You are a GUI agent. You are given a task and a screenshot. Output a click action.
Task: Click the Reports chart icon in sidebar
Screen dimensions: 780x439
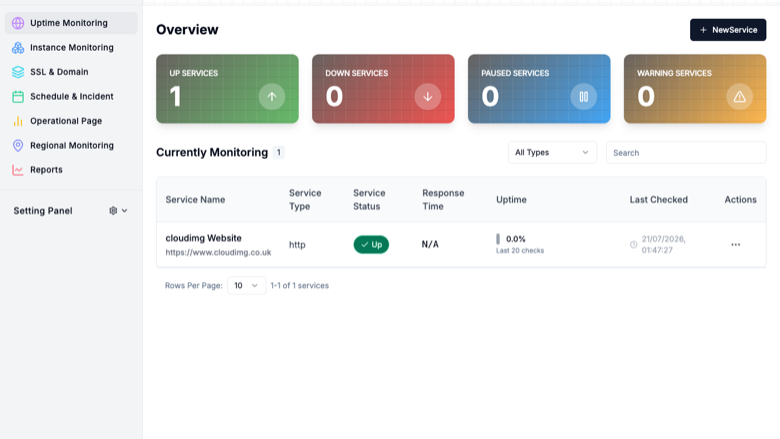pyautogui.click(x=18, y=170)
